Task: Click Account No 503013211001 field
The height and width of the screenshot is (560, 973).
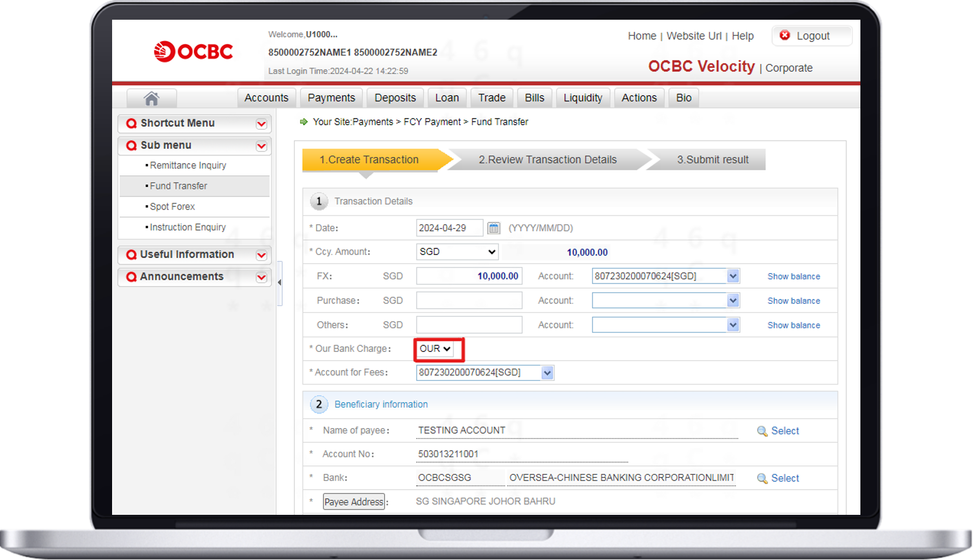Action: pos(522,454)
